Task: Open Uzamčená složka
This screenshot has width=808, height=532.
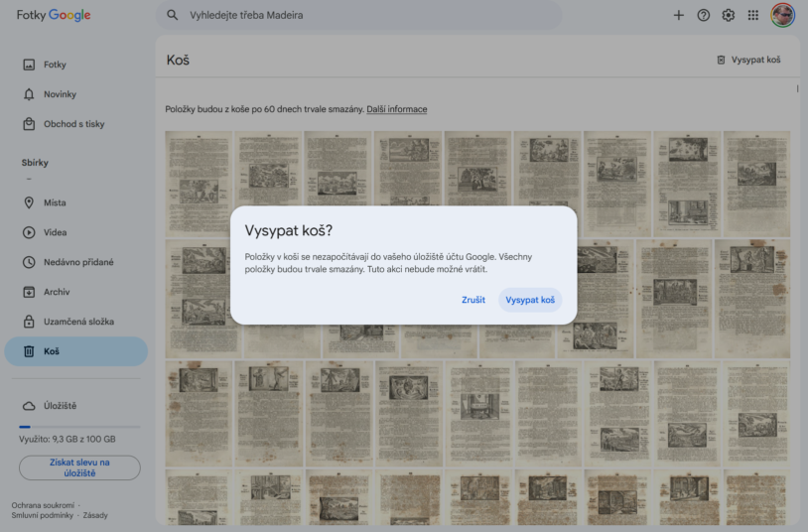Action: point(76,322)
